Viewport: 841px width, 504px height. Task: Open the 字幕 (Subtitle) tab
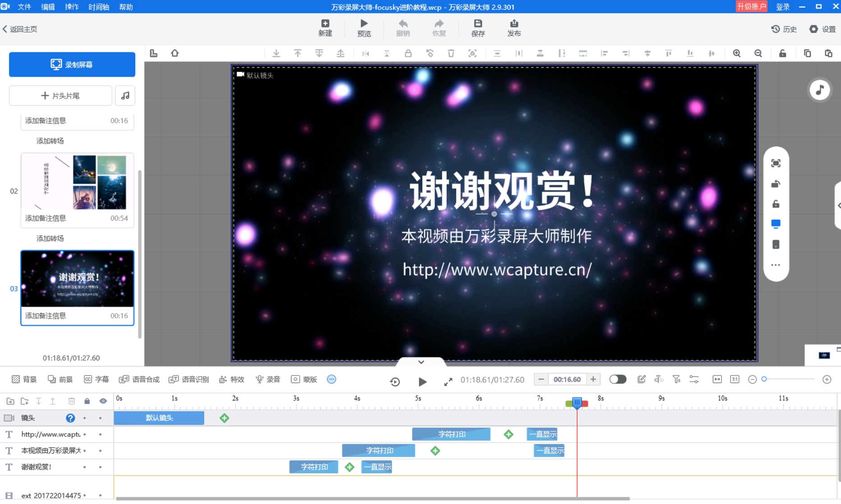click(x=97, y=379)
